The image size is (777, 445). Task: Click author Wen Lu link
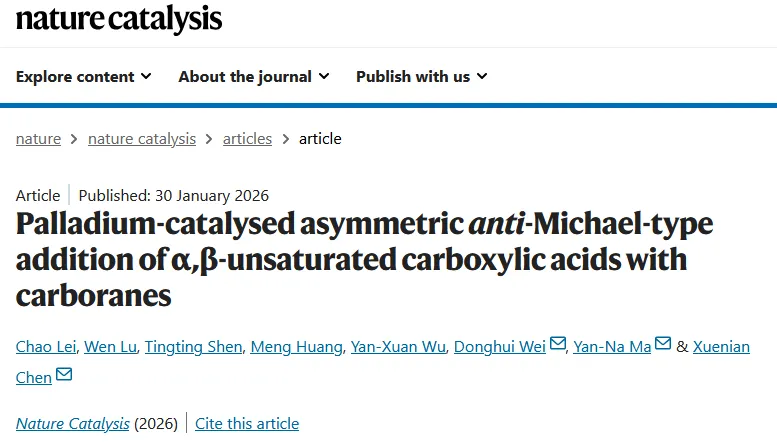point(111,346)
